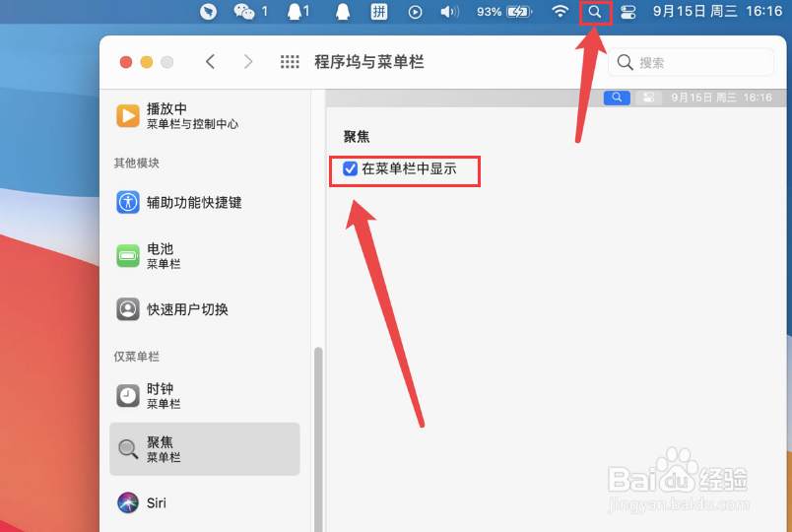The width and height of the screenshot is (792, 532).
Task: Close the 程序坞与菜单栏 window
Action: 126,62
